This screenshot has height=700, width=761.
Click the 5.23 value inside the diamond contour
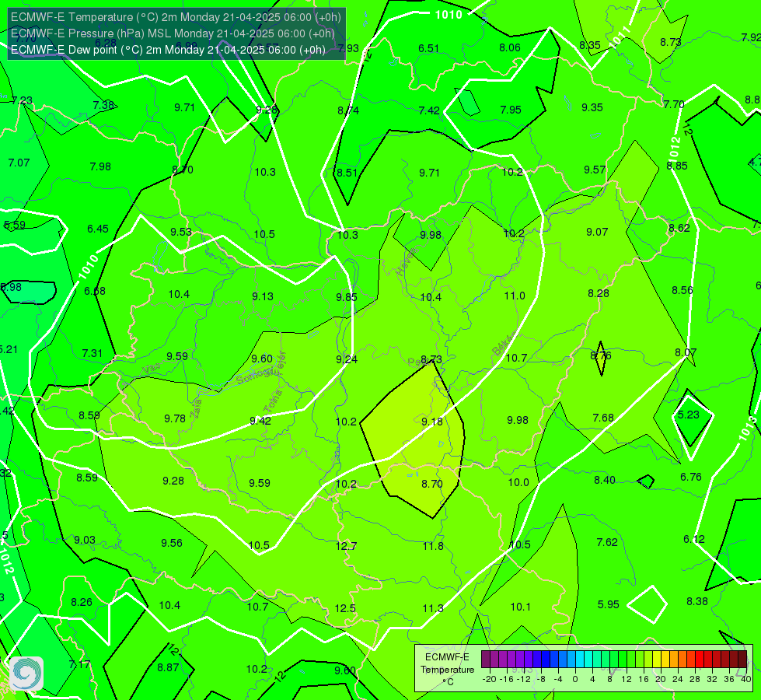(688, 415)
